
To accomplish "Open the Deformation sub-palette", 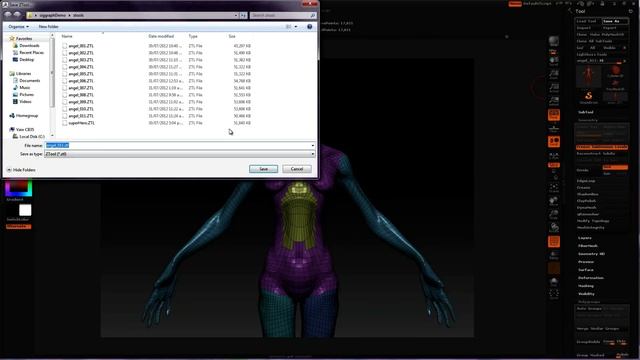I will coord(591,278).
